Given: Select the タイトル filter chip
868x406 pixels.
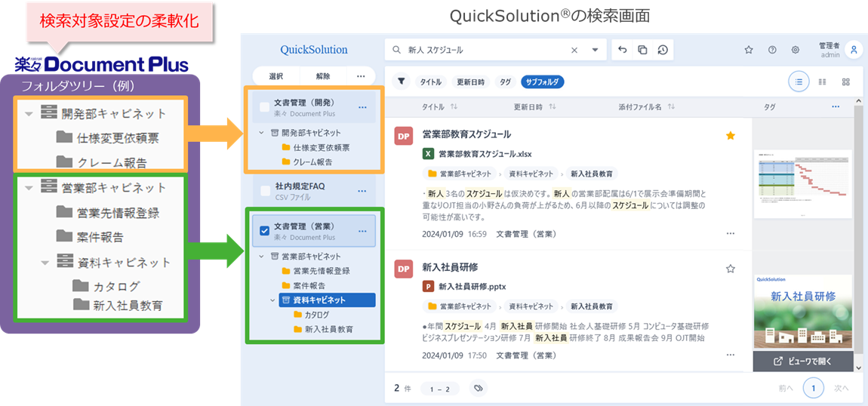Looking at the screenshot, I should point(431,82).
